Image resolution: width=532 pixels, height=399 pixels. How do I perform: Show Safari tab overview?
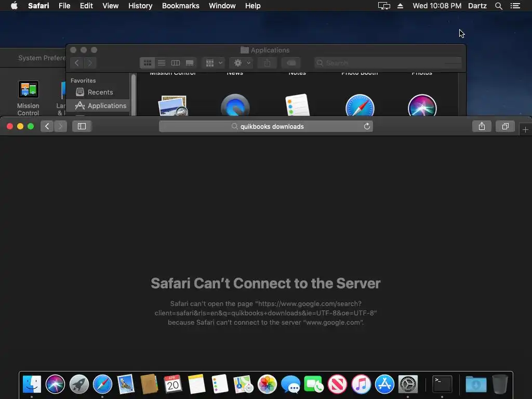pos(505,126)
